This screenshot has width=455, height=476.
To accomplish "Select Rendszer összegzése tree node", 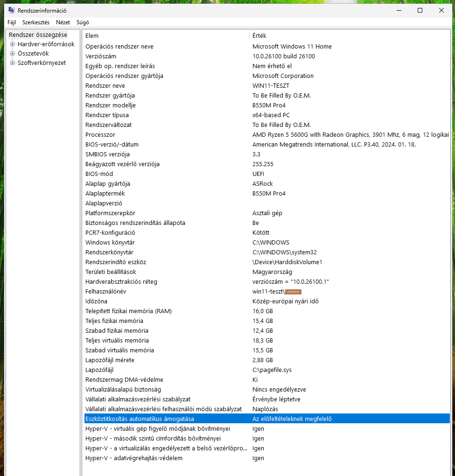I will coord(38,35).
